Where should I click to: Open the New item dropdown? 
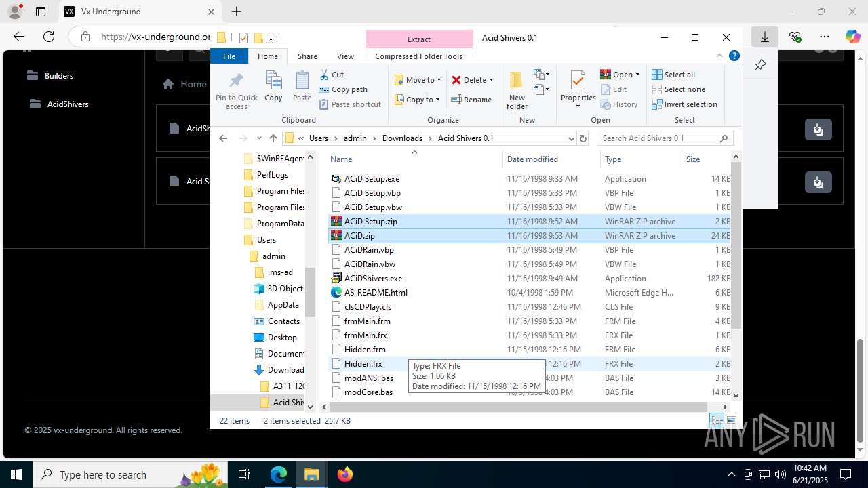pyautogui.click(x=541, y=75)
